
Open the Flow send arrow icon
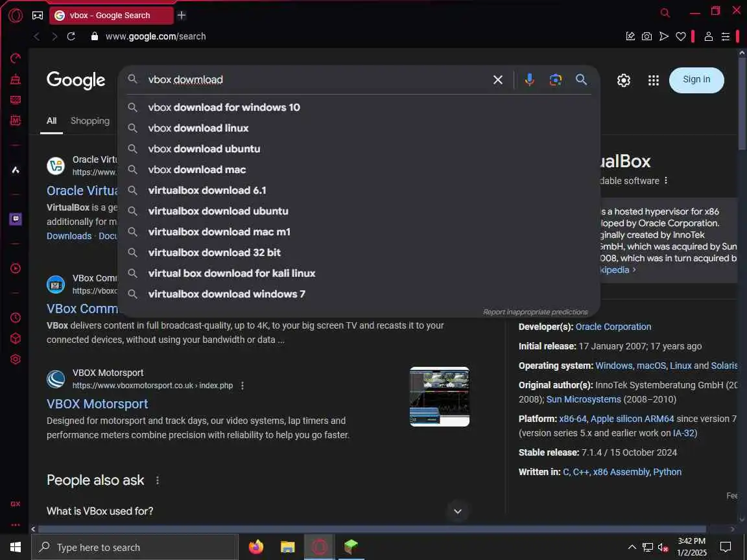coord(663,36)
